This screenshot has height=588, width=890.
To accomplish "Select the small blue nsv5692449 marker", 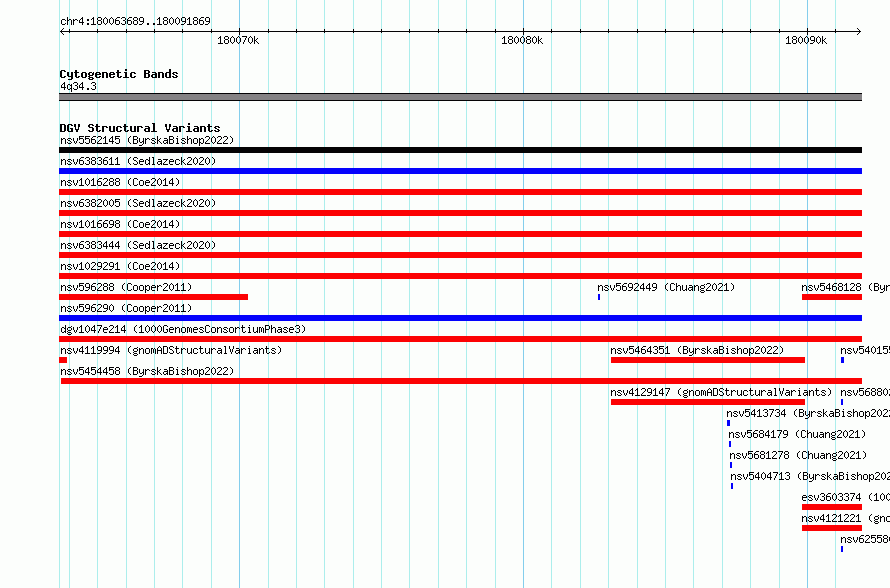I will 599,297.
